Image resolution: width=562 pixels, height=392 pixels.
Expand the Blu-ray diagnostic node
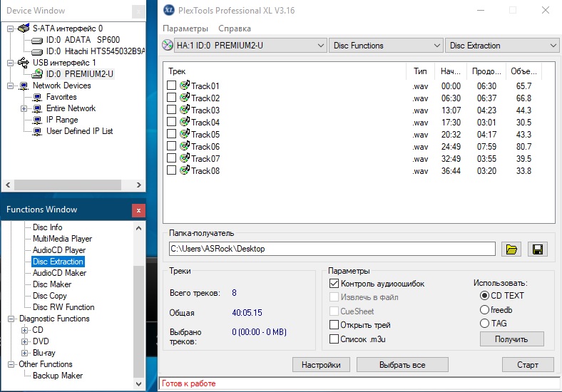tap(24, 353)
